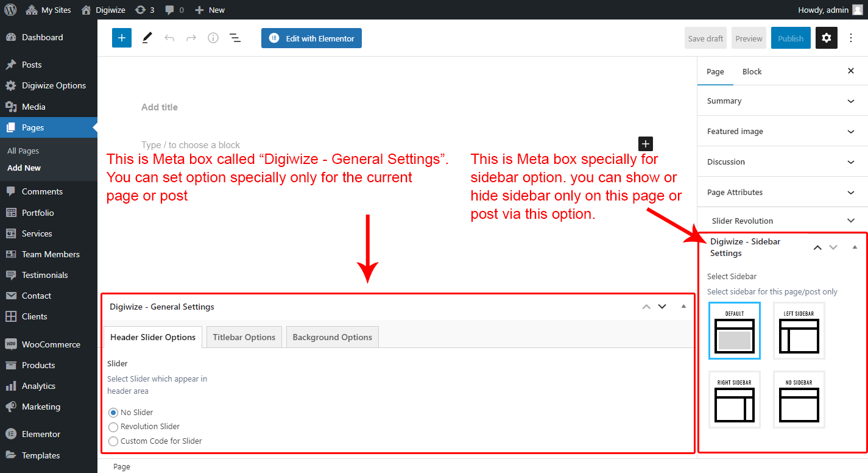Viewport: 868px width, 473px height.
Task: Select the pencil Tools icon
Action: (x=147, y=38)
